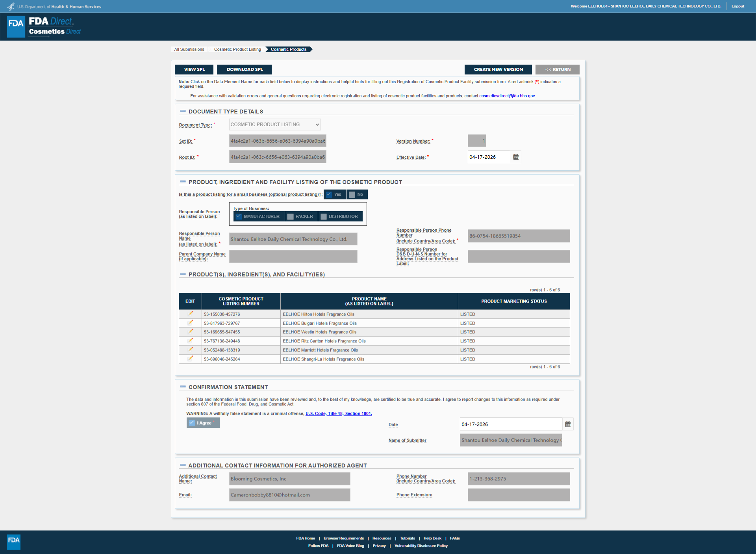Open the confirmation Date calendar picker
This screenshot has width=756, height=554.
[x=568, y=424]
